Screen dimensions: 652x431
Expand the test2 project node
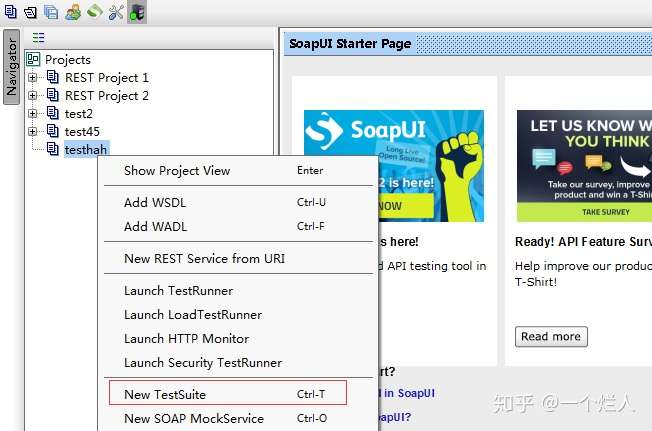(32, 113)
